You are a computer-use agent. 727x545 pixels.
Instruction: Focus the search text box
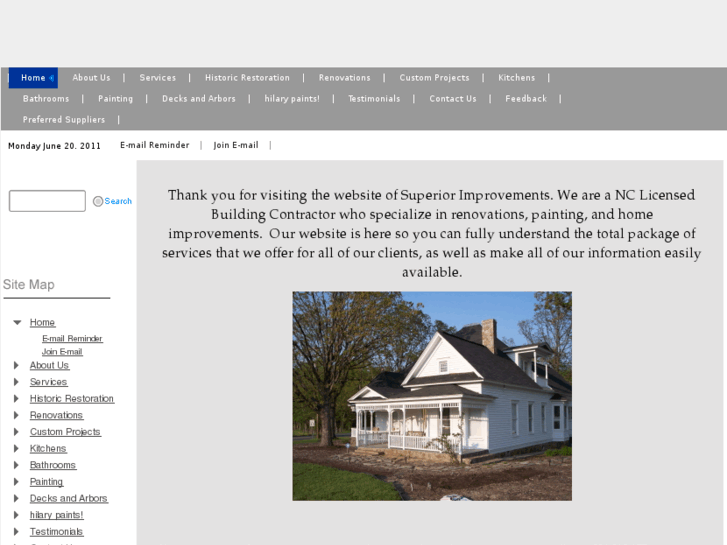[x=47, y=201]
